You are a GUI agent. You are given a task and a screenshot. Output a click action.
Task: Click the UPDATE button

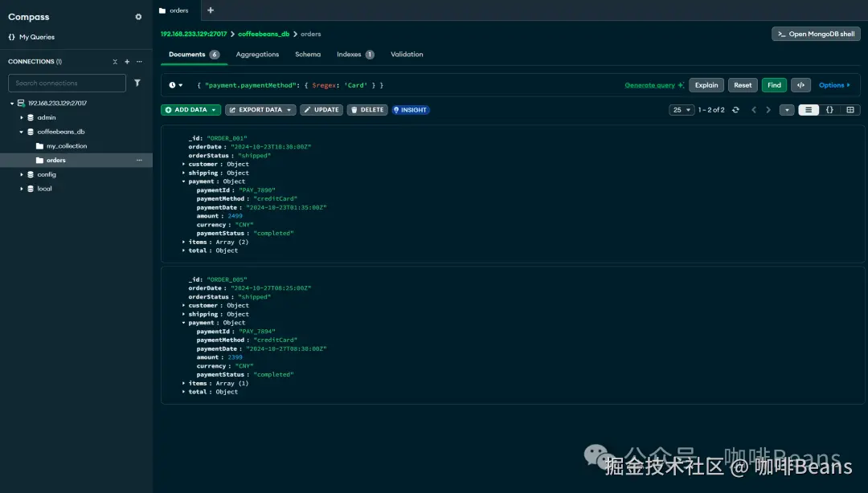(321, 110)
